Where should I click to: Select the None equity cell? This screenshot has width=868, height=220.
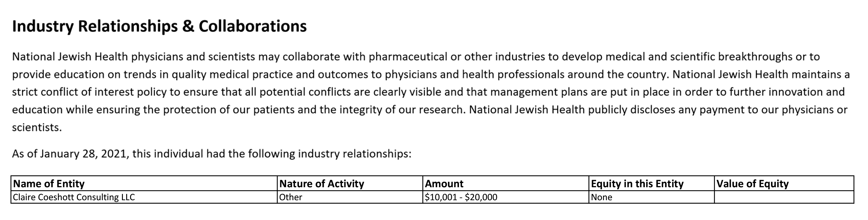pyautogui.click(x=601, y=197)
